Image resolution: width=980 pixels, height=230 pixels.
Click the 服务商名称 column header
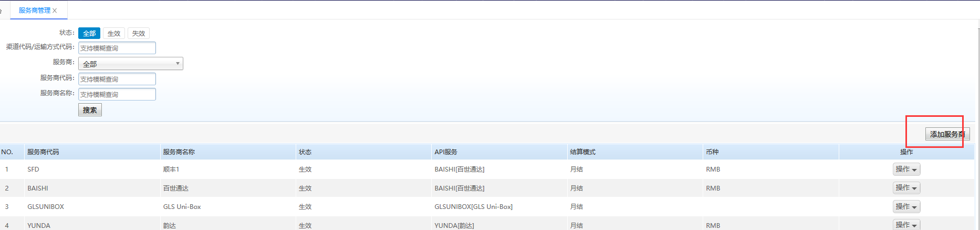(x=179, y=152)
